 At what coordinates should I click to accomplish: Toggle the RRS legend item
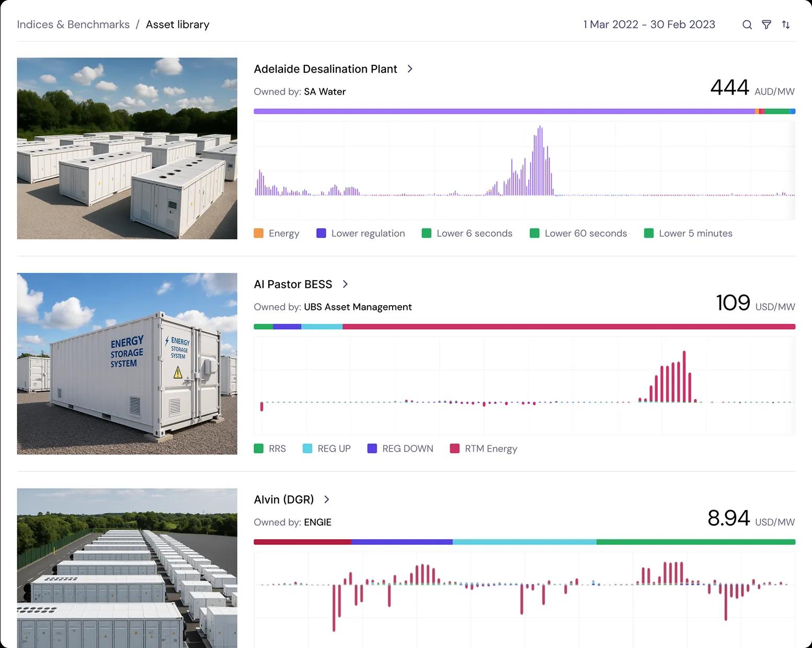point(270,449)
